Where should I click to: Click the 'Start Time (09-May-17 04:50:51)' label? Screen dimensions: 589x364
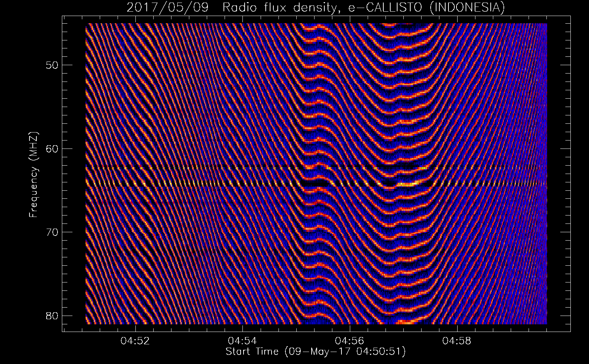(x=316, y=352)
